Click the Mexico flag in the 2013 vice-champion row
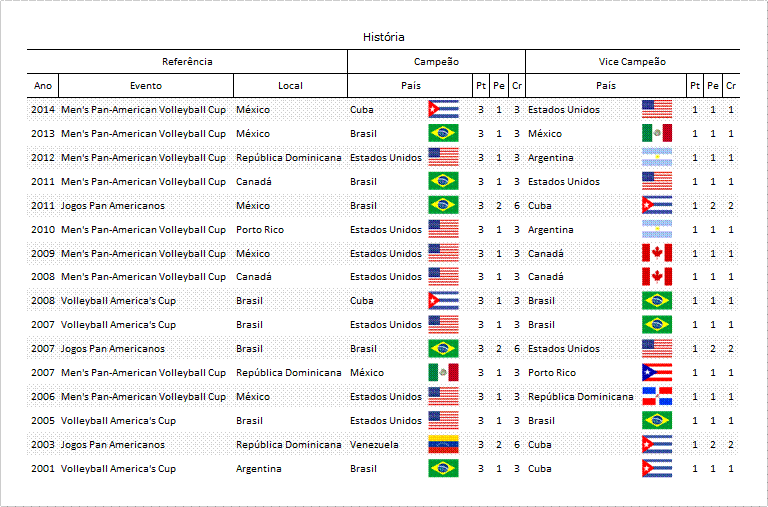This screenshot has height=507, width=768. 657,133
